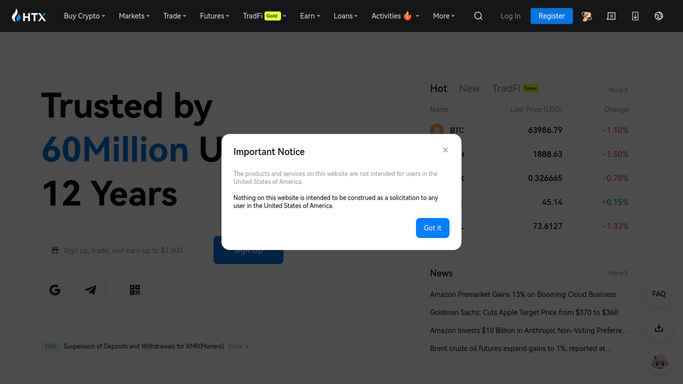This screenshot has height=384, width=683.
Task: Expand the Activities dropdown
Action: (x=395, y=16)
